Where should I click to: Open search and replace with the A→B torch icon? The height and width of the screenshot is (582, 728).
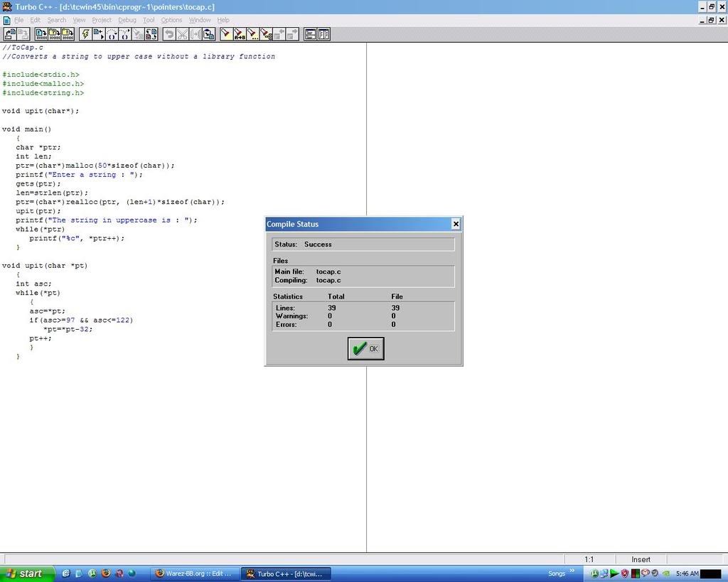point(240,33)
